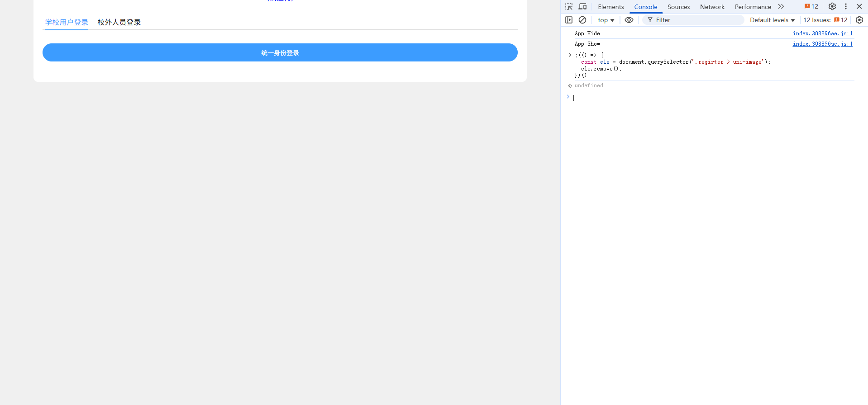Switch to the Elements tab
The image size is (868, 405).
coord(610,7)
